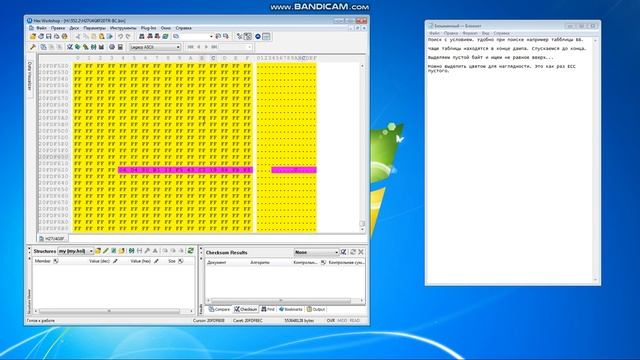Redo the edit with the toolbar arrow

click(128, 36)
